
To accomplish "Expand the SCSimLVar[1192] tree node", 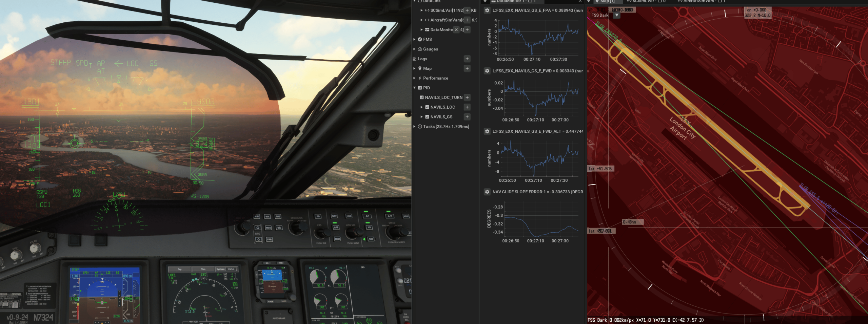I will (421, 10).
